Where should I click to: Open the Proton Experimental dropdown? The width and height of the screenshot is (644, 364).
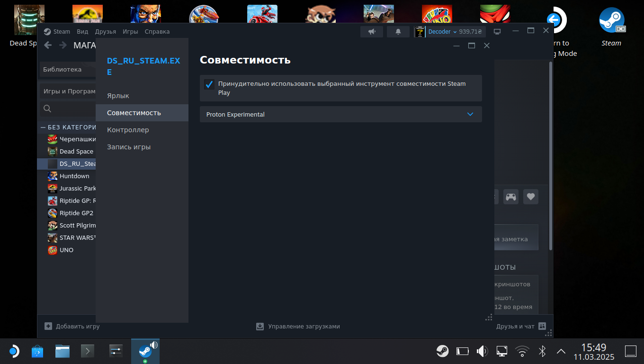341,114
